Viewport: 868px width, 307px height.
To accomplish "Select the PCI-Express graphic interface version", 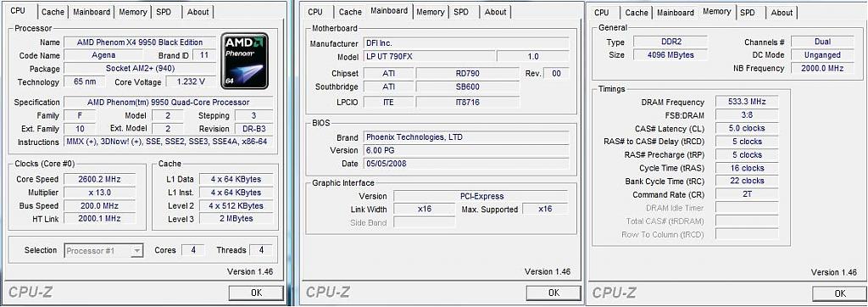I will point(481,196).
